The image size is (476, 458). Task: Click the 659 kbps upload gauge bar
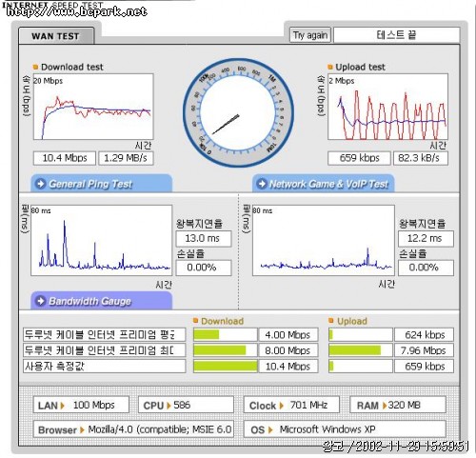(361, 367)
